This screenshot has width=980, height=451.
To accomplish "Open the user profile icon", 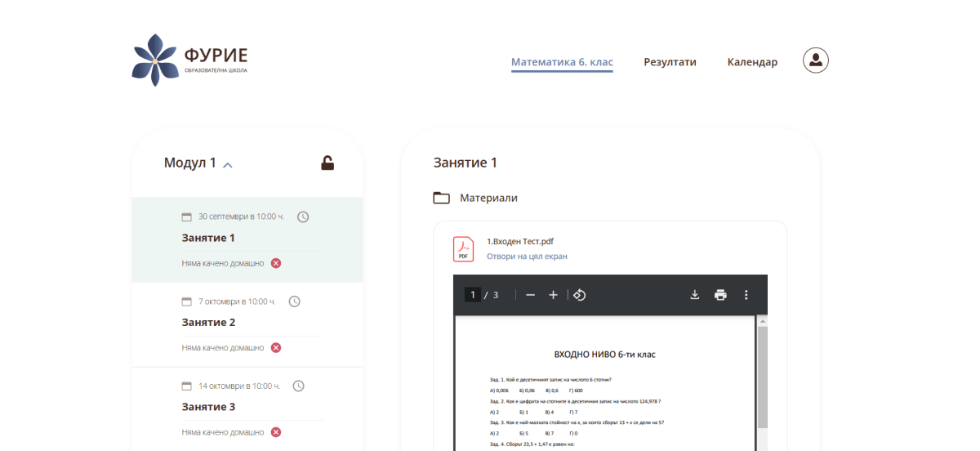I will [x=816, y=60].
